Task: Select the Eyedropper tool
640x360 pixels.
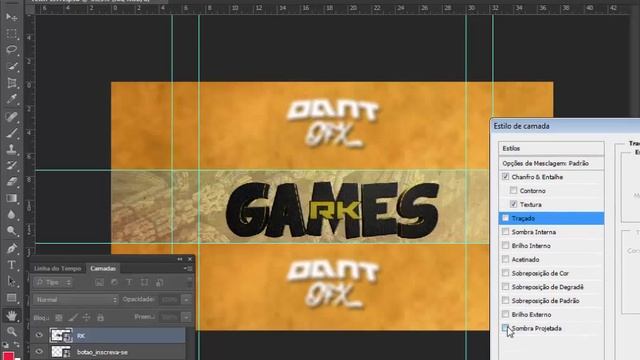Action: coord(11,99)
